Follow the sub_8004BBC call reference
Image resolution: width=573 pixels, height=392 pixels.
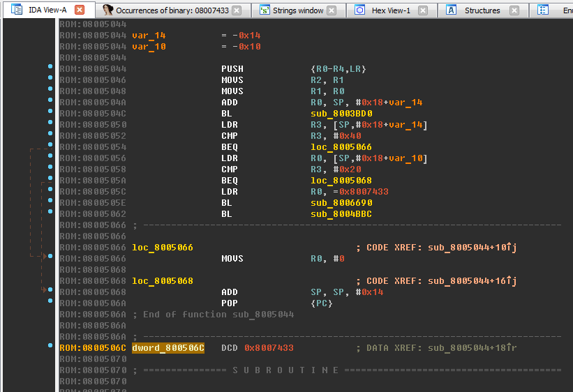[341, 214]
